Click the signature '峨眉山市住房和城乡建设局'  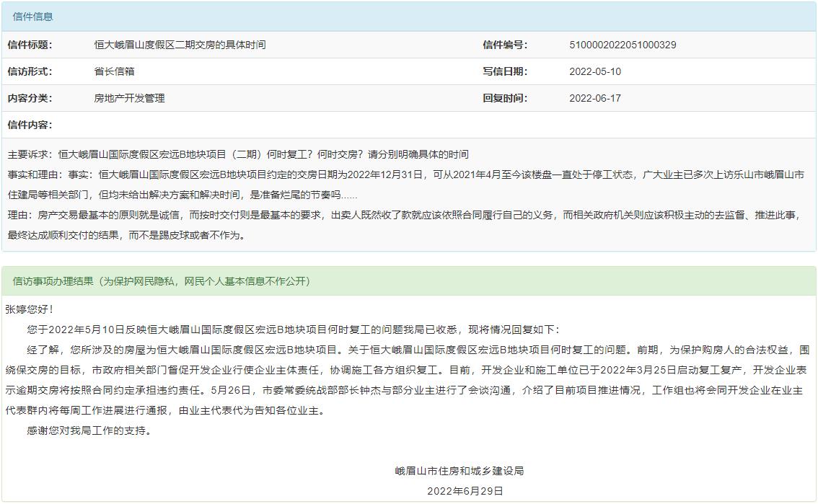coord(459,471)
